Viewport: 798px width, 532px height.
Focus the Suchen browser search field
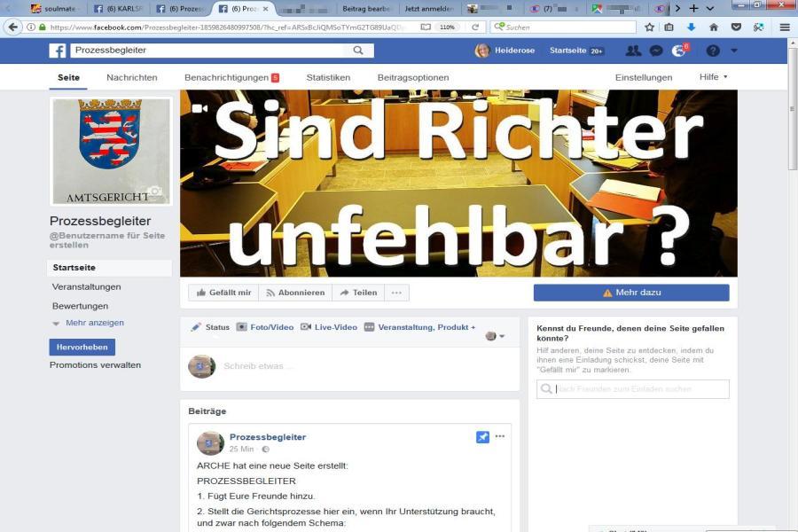tap(563, 27)
